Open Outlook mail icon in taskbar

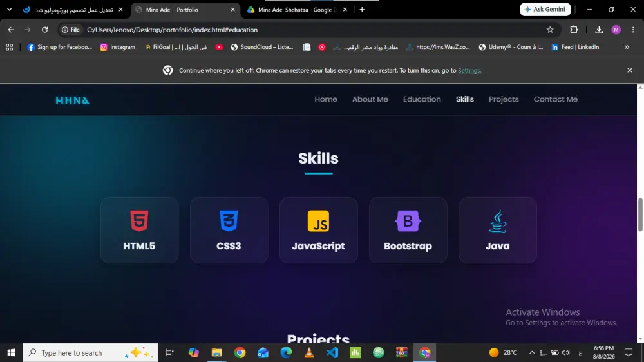click(x=263, y=352)
